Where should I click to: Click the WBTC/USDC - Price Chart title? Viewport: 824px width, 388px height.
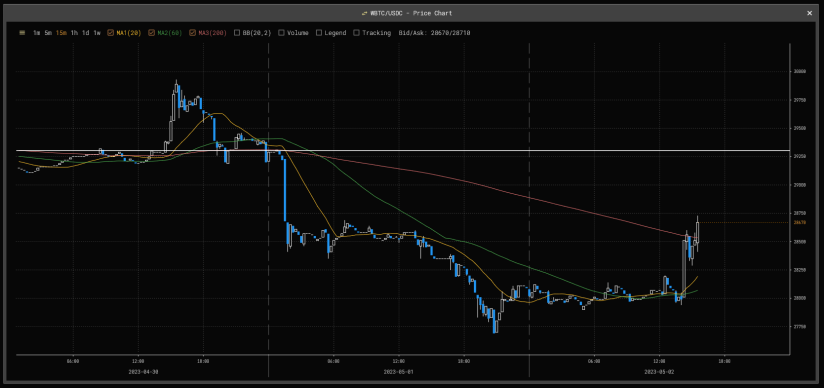click(x=411, y=13)
